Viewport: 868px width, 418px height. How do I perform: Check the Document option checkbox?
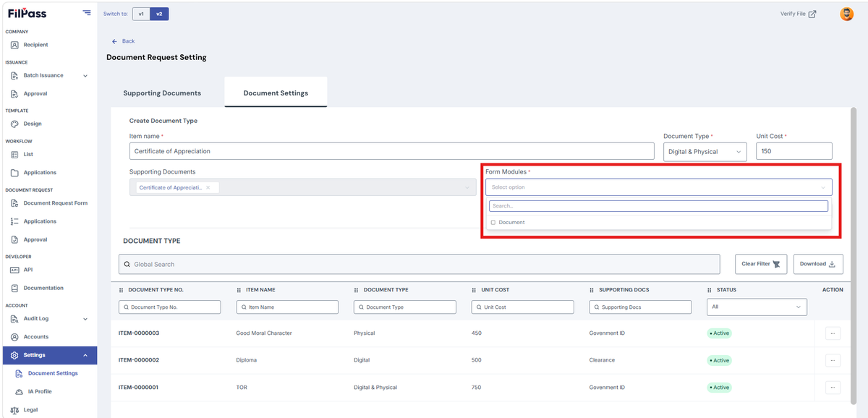(x=493, y=223)
